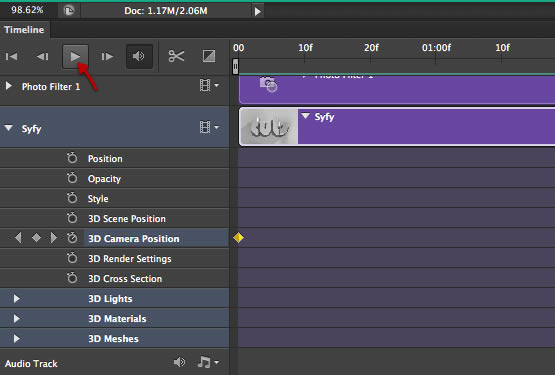The height and width of the screenshot is (375, 555).
Task: Enable the Opacity keyframe stopwatch
Action: [72, 178]
